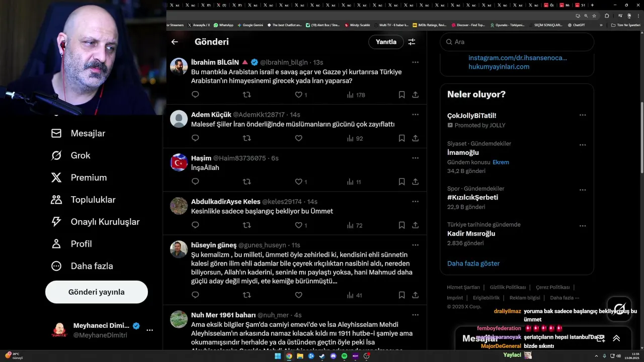Repost İbrahim BİLGİN's post
The width and height of the screenshot is (644, 362).
coord(247,95)
